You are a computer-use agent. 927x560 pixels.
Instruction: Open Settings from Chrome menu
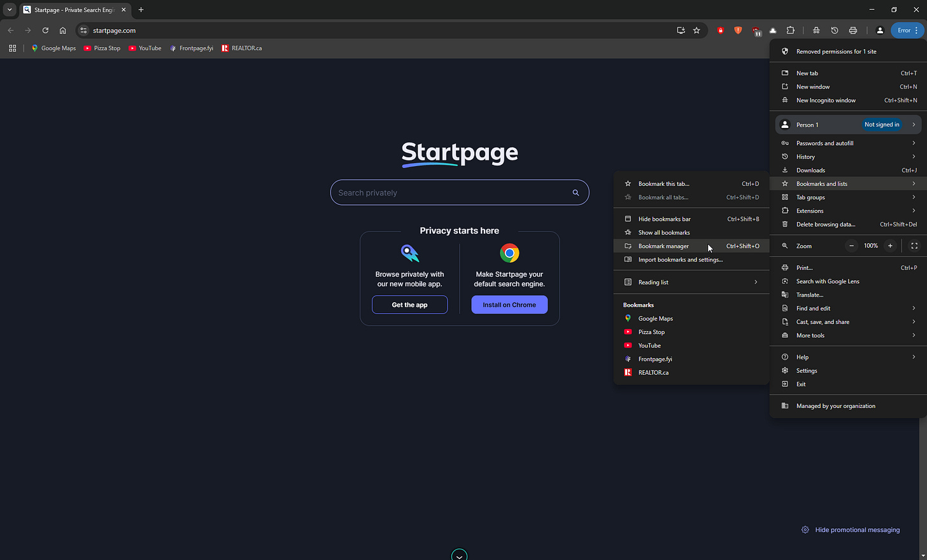click(849, 370)
